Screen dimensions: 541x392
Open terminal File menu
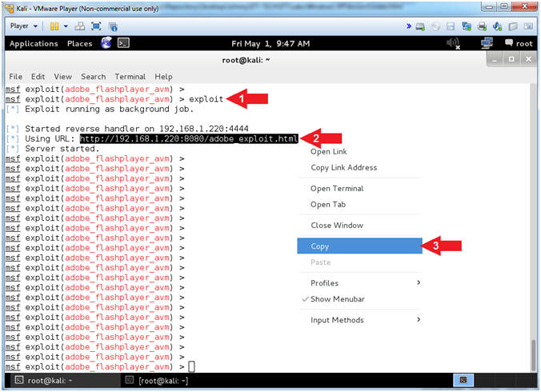15,77
